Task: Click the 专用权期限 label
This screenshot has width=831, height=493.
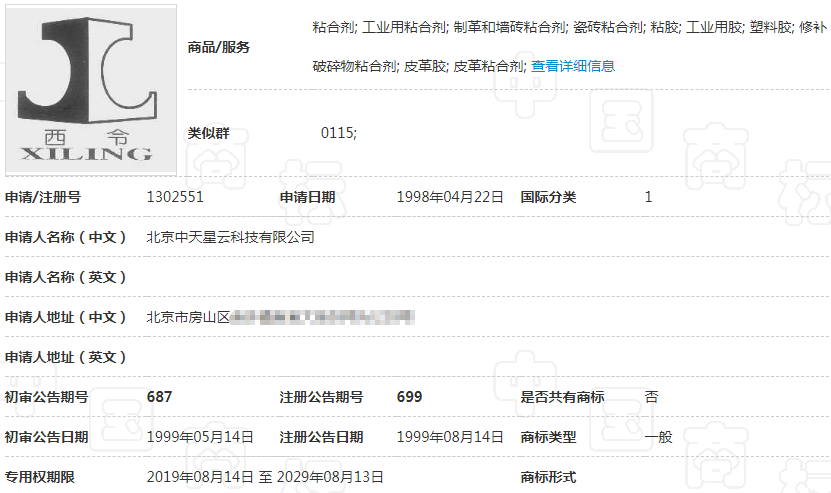Action: pyautogui.click(x=40, y=477)
